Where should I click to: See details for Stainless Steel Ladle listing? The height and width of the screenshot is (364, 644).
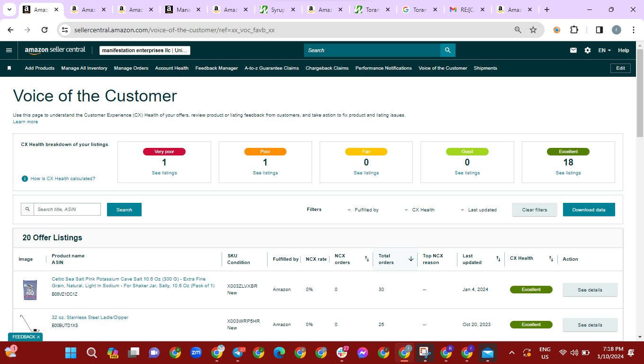click(590, 325)
